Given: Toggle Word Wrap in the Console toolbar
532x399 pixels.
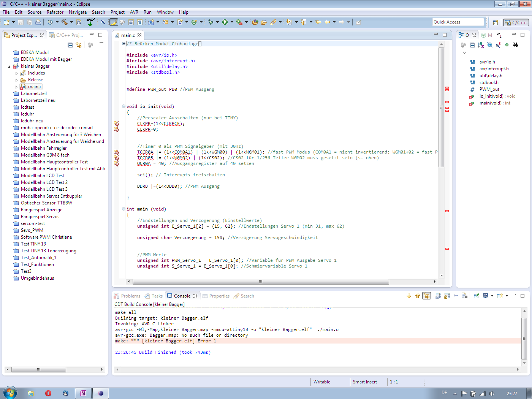Looking at the screenshot, I should point(456,296).
